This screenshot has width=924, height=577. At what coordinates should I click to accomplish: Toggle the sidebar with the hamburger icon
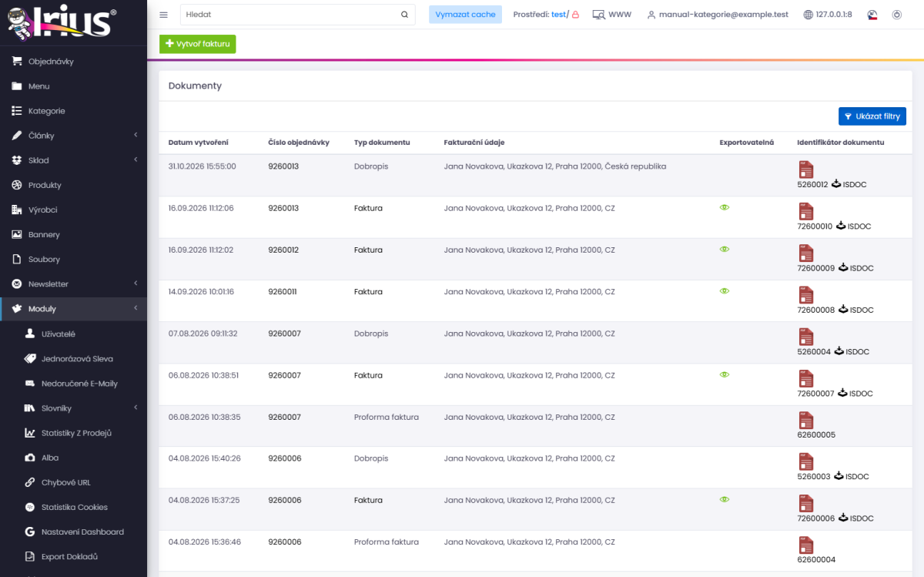164,15
